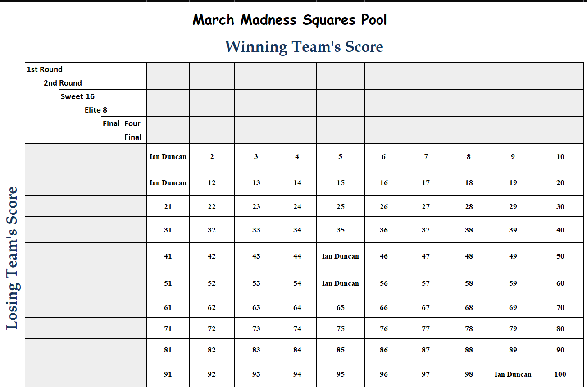587x392 pixels.
Task: Select square number 100
Action: pyautogui.click(x=560, y=374)
